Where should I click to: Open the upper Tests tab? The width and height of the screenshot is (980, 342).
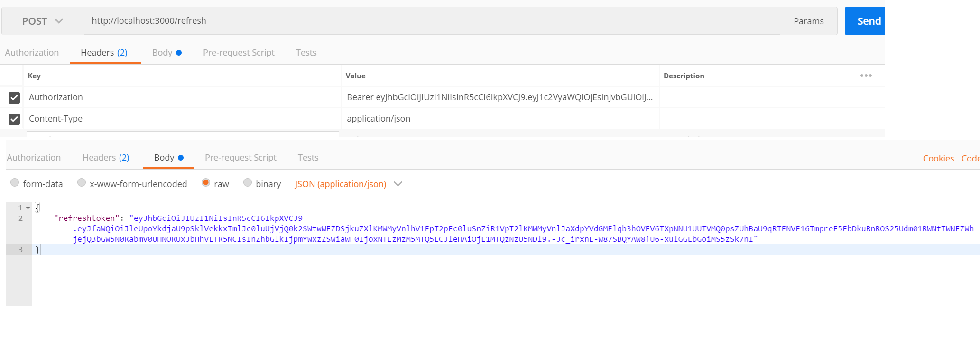306,53
